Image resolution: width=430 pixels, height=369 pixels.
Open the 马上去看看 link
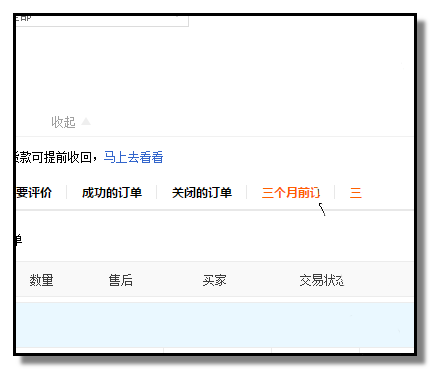click(133, 157)
